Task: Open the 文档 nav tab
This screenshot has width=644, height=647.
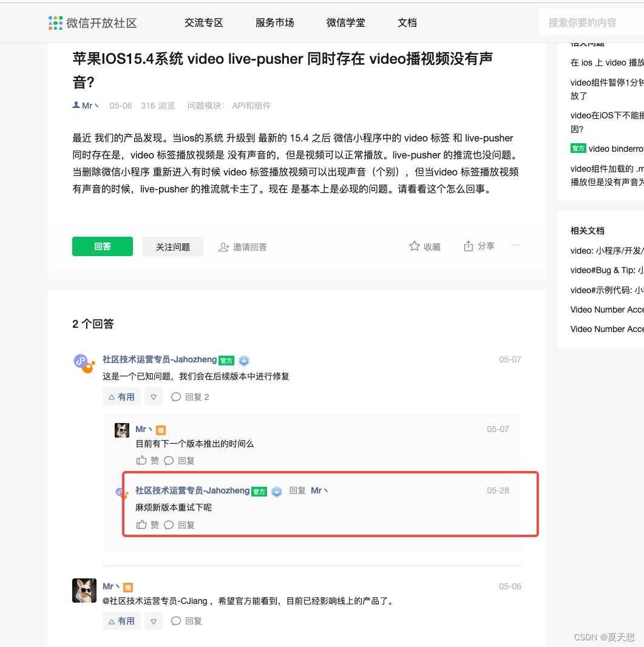Action: (x=407, y=22)
